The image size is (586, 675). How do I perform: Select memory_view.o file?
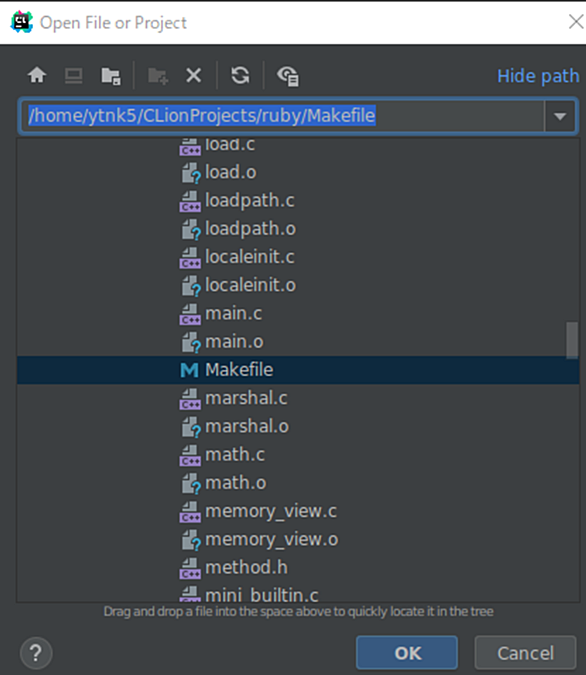tap(272, 539)
